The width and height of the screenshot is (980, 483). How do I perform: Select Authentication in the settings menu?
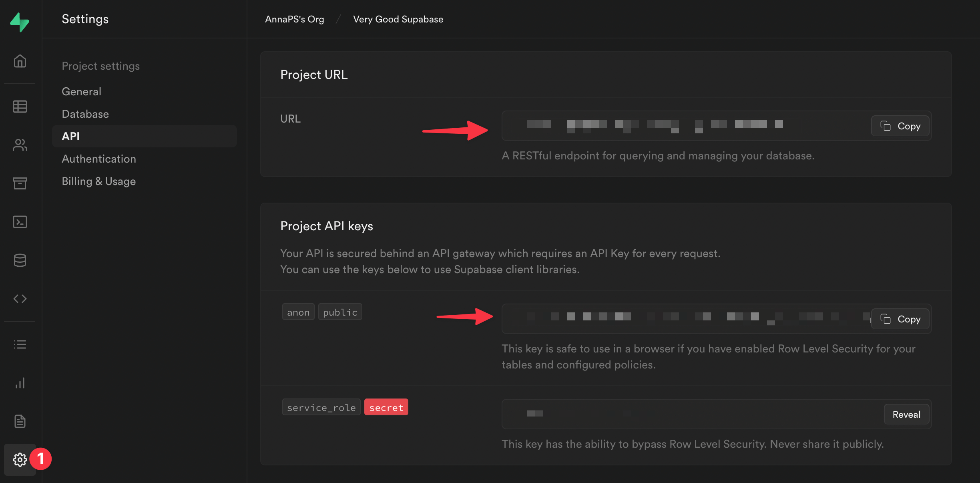[98, 159]
